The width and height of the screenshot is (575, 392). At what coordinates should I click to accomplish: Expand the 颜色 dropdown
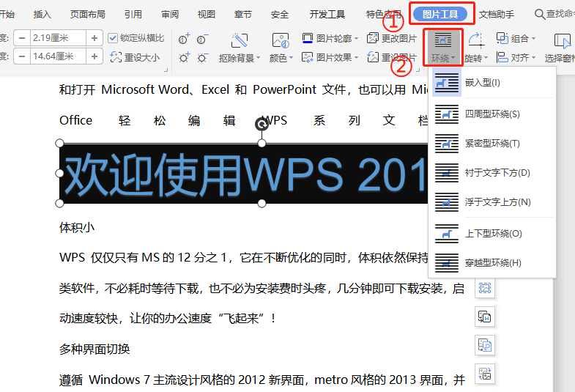pos(292,58)
